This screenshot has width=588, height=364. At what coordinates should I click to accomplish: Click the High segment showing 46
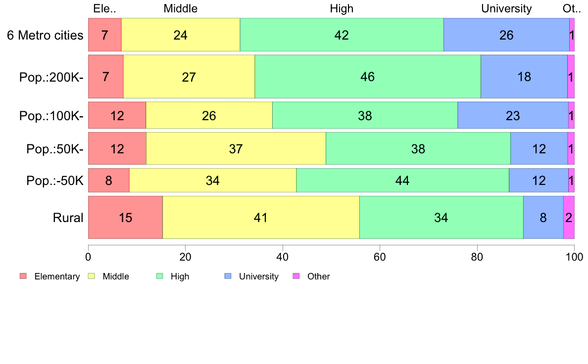368,77
